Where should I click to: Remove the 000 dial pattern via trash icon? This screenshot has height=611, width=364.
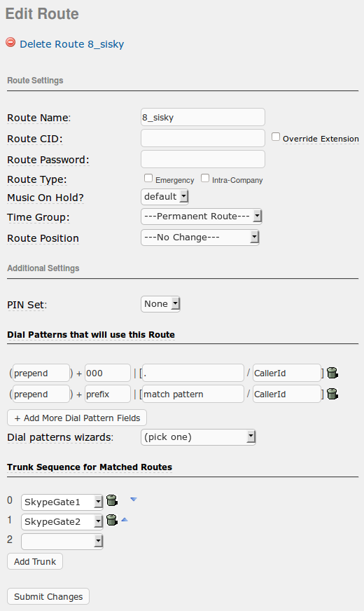(332, 373)
